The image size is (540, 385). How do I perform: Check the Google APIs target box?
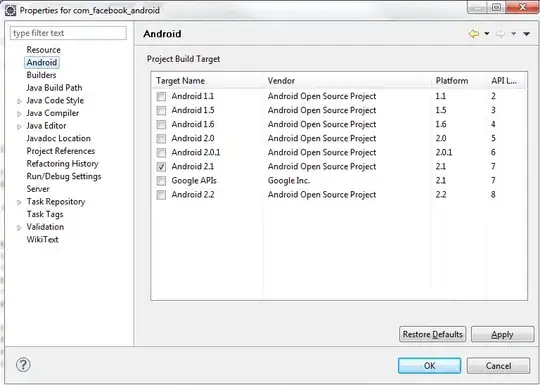(x=161, y=181)
